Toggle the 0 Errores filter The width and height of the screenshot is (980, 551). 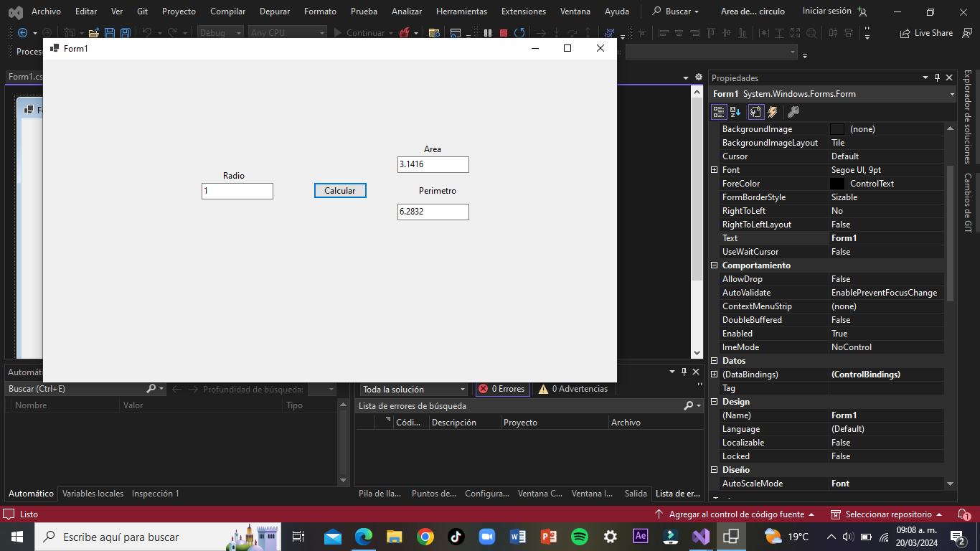[x=502, y=389]
